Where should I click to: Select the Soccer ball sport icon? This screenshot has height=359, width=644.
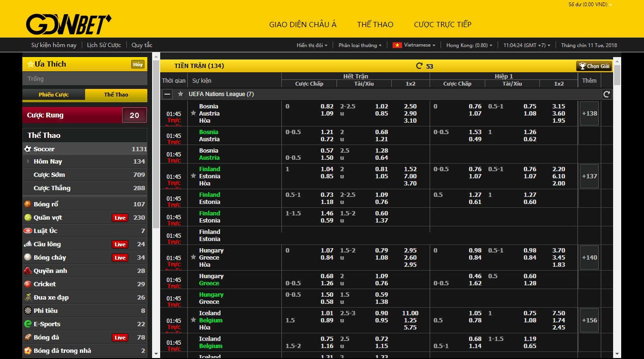pos(28,149)
